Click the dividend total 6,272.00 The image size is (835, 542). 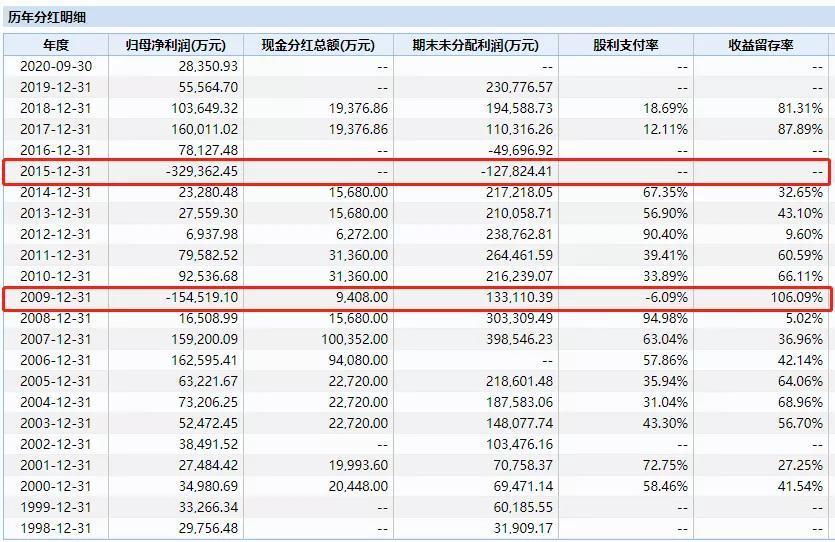362,234
